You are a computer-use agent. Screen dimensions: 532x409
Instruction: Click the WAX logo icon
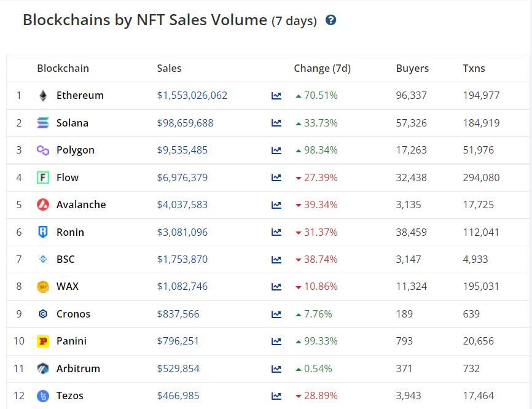click(x=43, y=287)
